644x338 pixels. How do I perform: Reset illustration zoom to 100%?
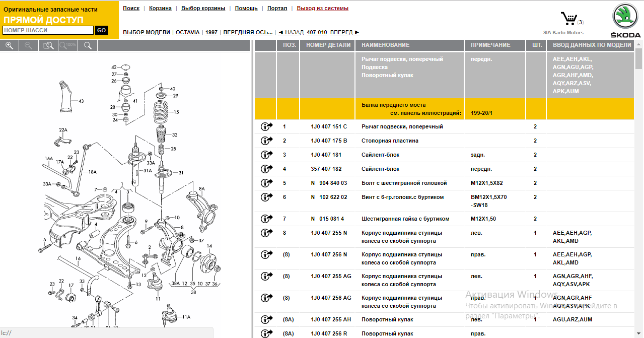pos(68,45)
